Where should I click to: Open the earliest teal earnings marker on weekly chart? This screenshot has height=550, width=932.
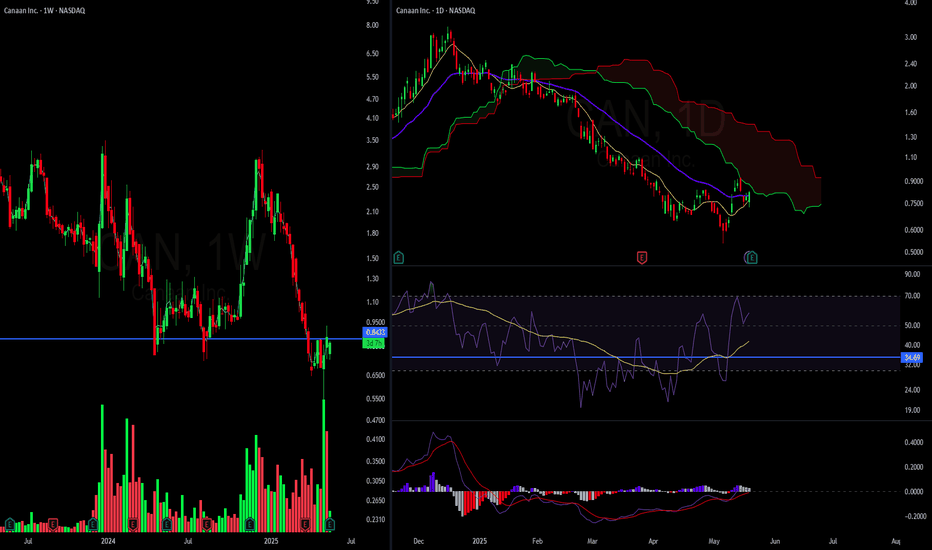click(10, 524)
